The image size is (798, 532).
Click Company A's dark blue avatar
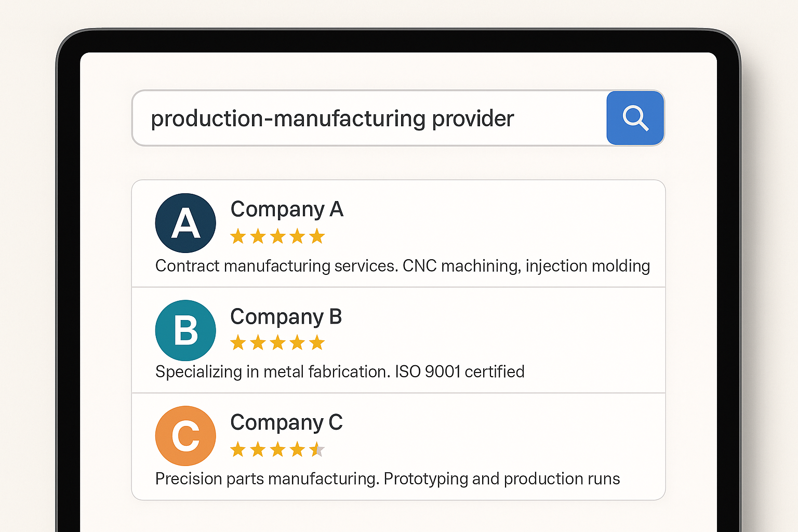185,223
